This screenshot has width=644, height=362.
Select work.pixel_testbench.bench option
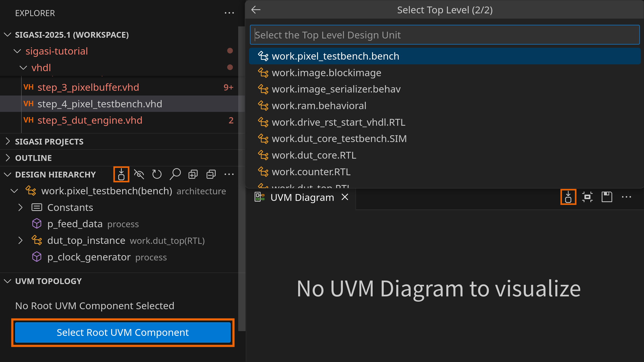(445, 56)
